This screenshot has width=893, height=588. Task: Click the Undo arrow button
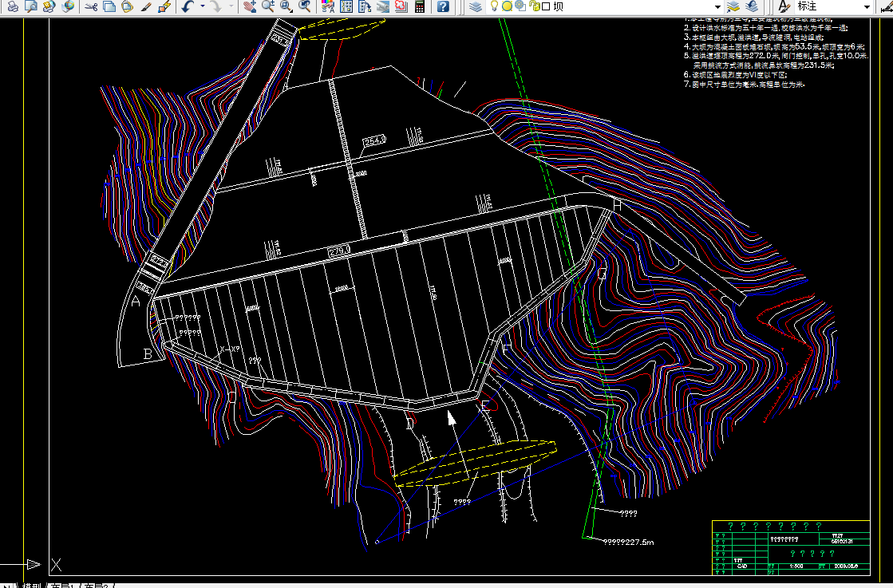coord(188,7)
